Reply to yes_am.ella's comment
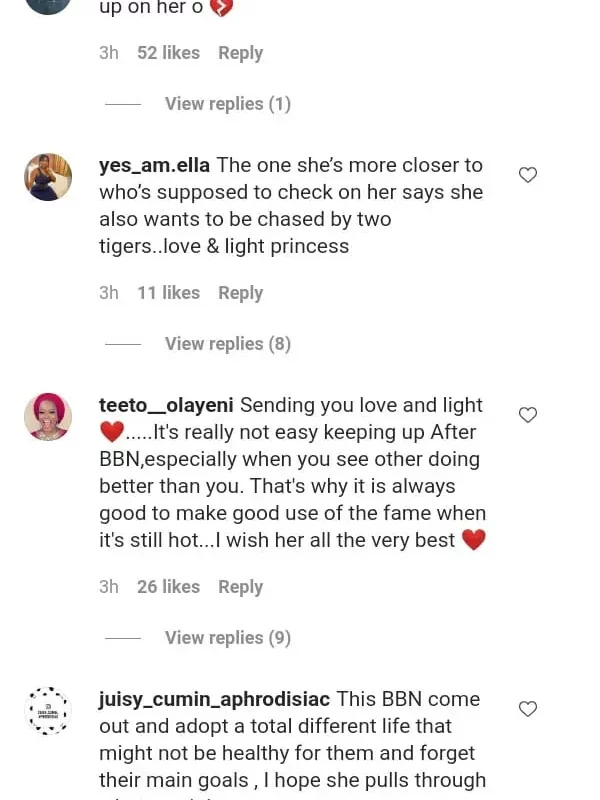Image resolution: width=600 pixels, height=800 pixels. 240,293
